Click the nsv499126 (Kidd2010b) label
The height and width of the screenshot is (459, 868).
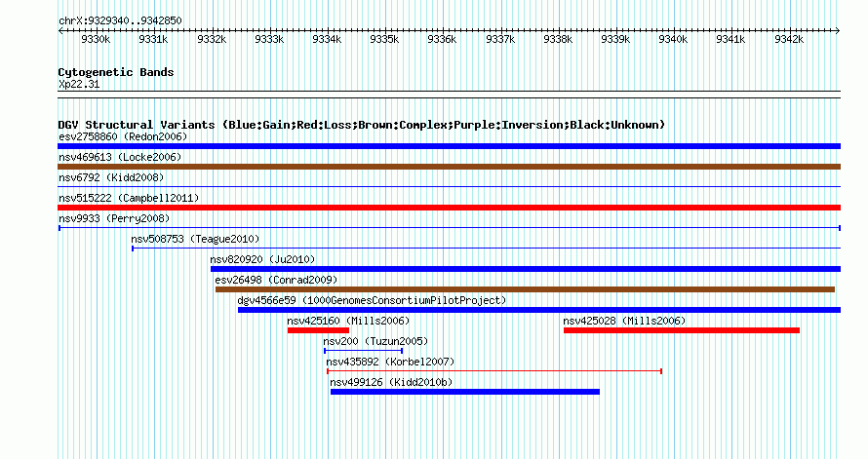pos(391,382)
